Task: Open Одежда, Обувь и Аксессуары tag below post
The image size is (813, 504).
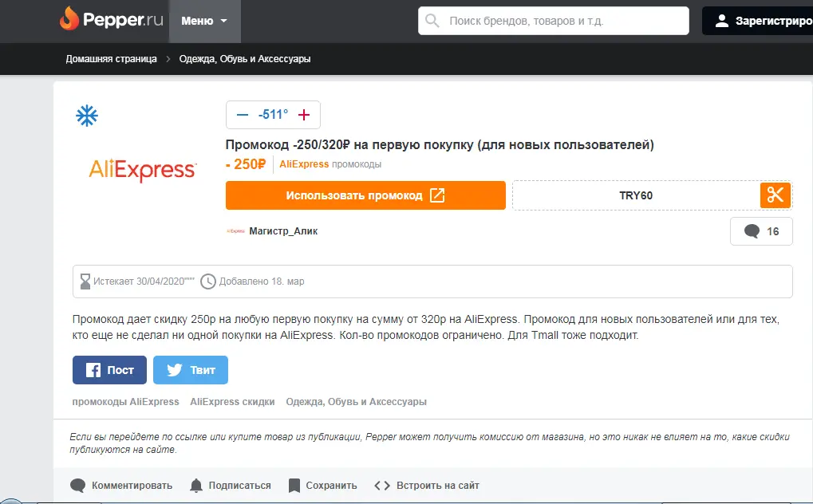Action: 356,402
